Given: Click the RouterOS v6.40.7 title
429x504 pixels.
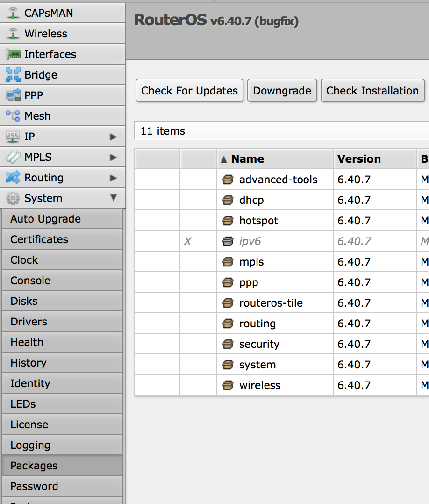Looking at the screenshot, I should 216,20.
